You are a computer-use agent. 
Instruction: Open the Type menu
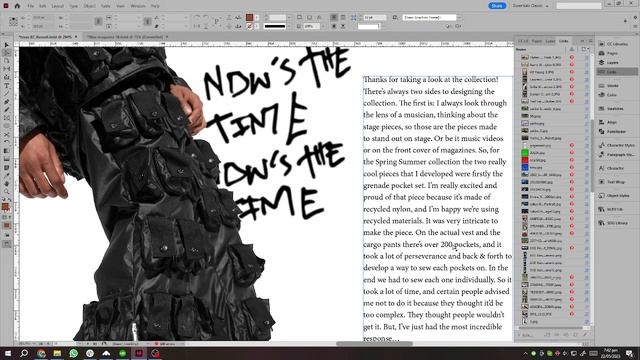[73, 6]
